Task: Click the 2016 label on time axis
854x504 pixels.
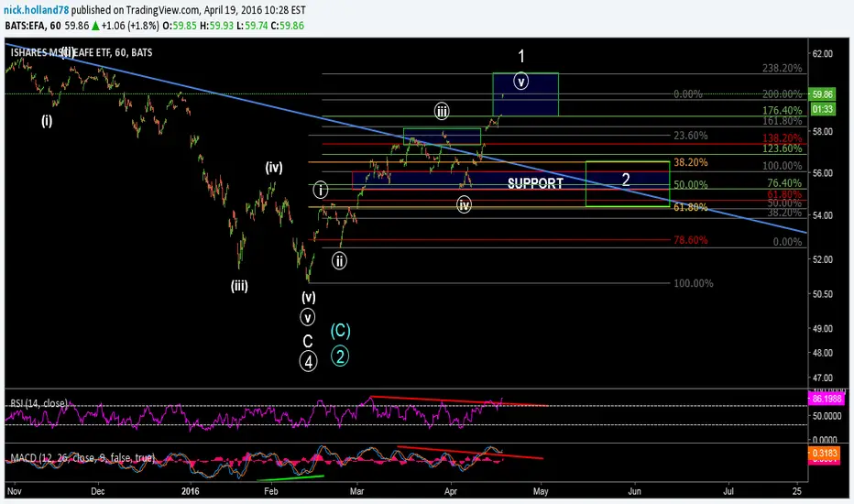Action: point(190,491)
